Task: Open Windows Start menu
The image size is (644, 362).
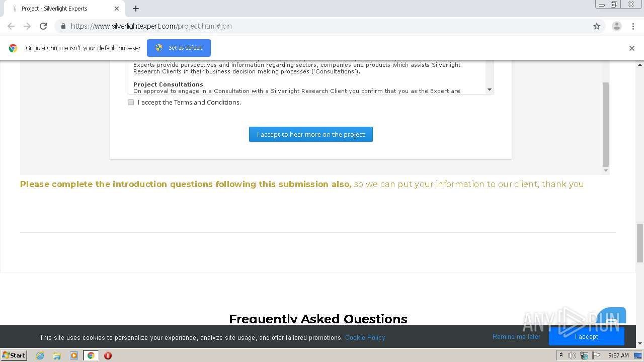Action: pos(14,355)
